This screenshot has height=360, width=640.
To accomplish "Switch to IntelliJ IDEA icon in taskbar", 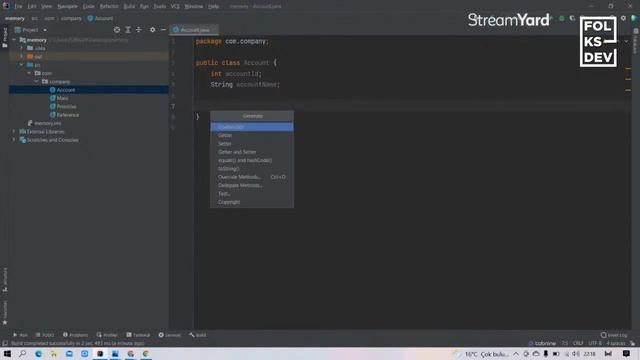I will click(x=100, y=354).
